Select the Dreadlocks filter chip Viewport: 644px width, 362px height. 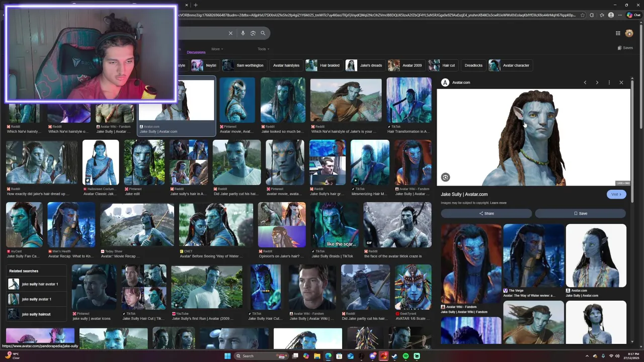473,65
